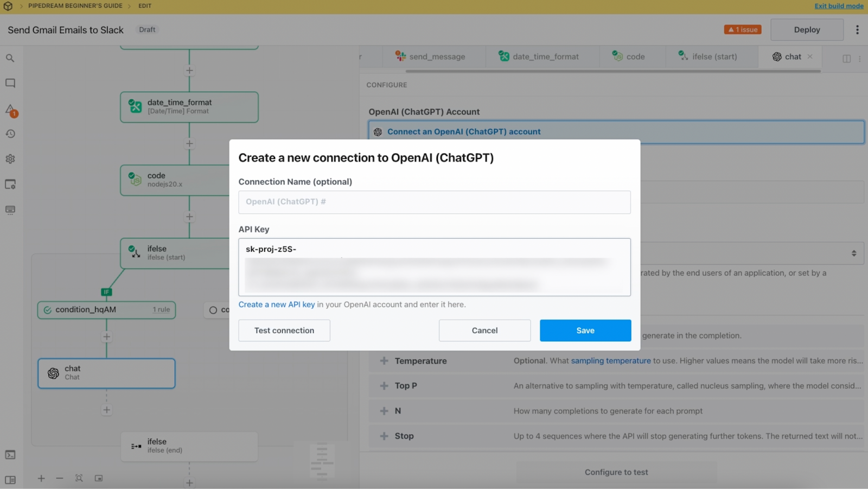
Task: Open the sampling temperature link
Action: pyautogui.click(x=610, y=361)
